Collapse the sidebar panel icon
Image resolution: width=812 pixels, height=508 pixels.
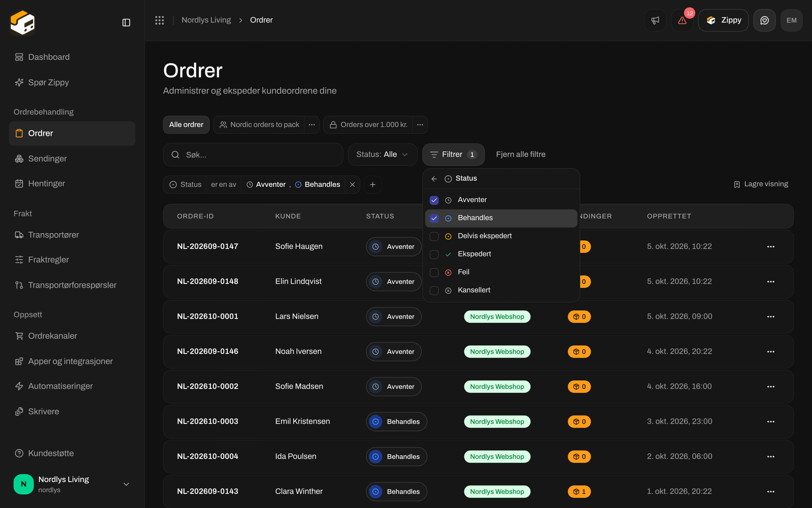[x=126, y=23]
